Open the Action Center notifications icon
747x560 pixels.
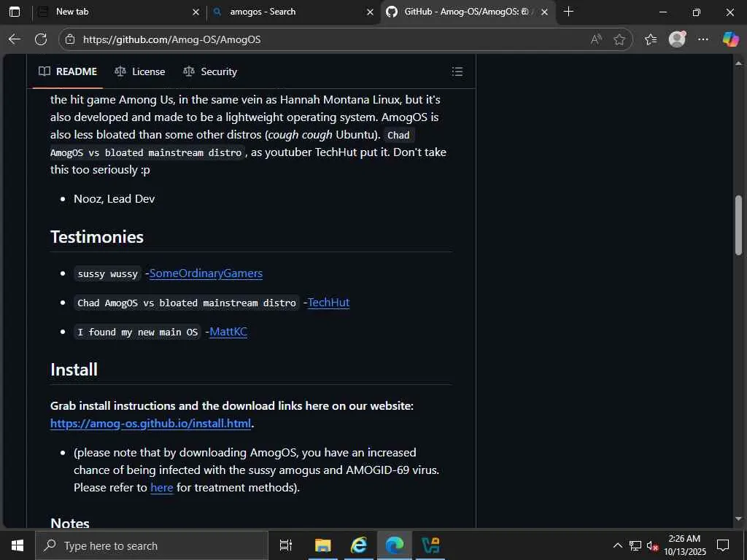723,545
